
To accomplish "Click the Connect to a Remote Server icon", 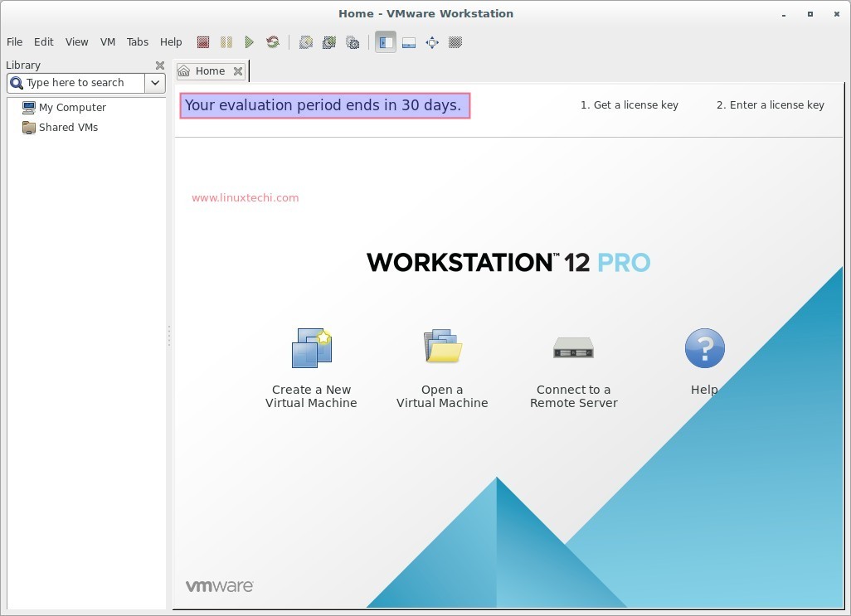I will point(573,347).
